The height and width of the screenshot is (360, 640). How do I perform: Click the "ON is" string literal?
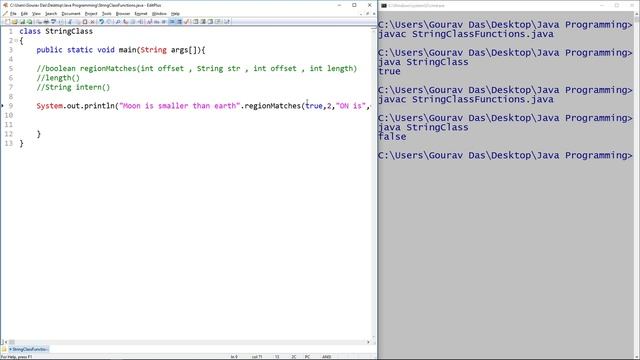351,106
